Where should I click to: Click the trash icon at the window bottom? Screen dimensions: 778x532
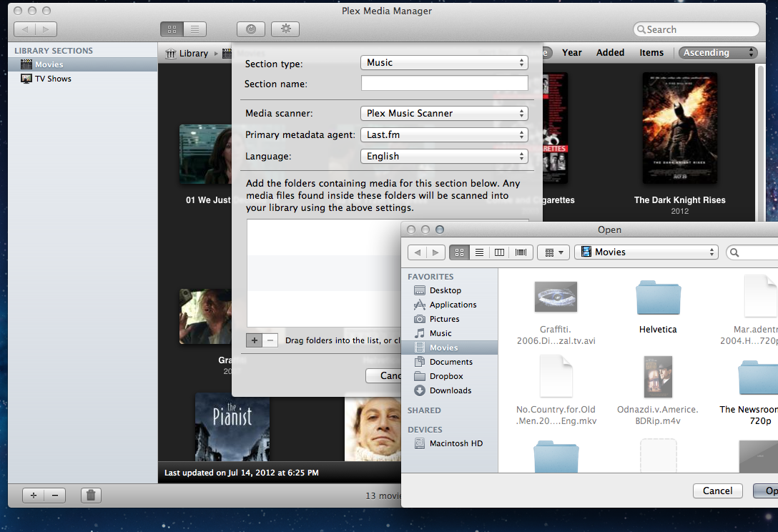tap(91, 496)
